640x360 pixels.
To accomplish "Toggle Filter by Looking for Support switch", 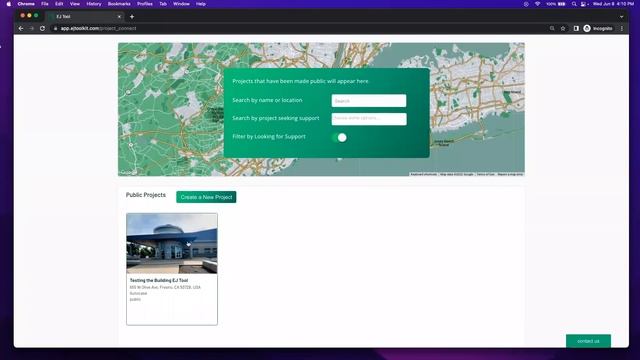I will (339, 138).
